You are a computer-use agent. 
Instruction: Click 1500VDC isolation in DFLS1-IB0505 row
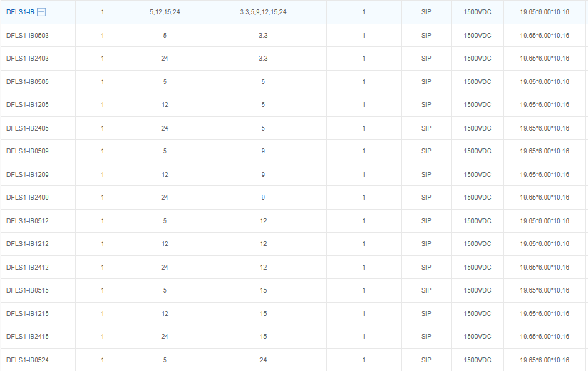478,82
